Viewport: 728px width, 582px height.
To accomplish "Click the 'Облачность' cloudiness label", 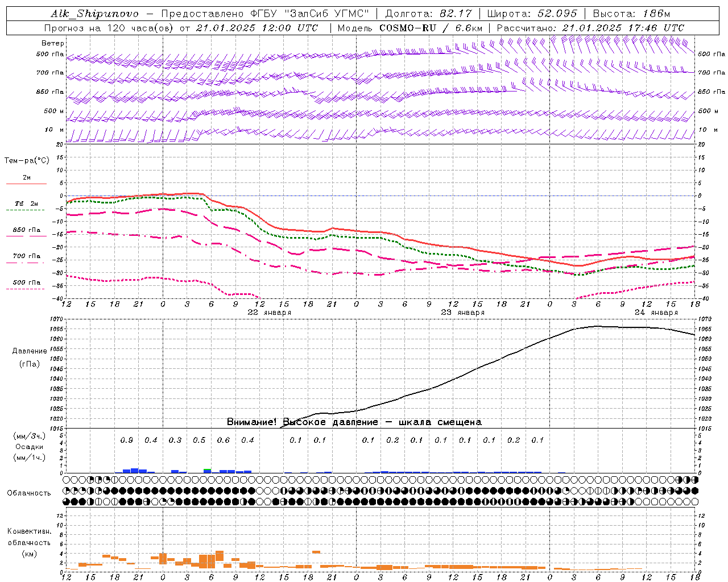I will pos(29,493).
